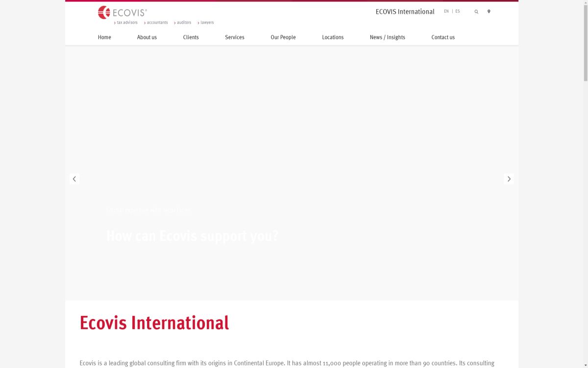Image resolution: width=588 pixels, height=368 pixels.
Task: Click the location pin icon
Action: (x=489, y=12)
